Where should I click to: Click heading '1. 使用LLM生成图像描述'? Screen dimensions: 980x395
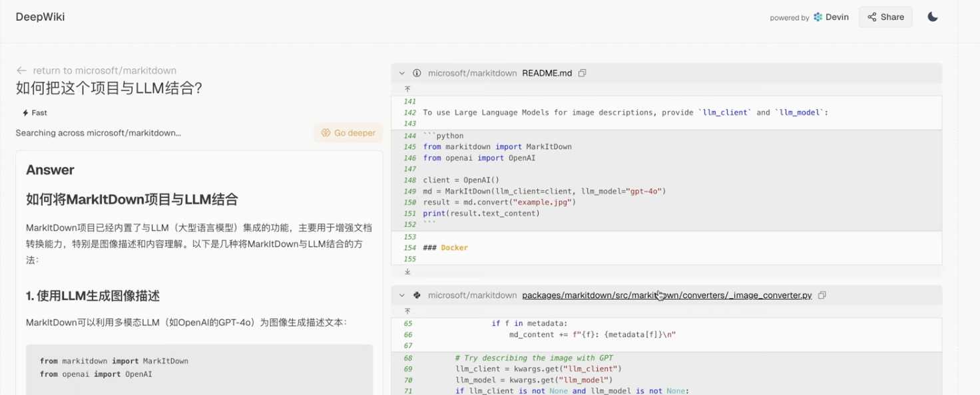click(93, 296)
